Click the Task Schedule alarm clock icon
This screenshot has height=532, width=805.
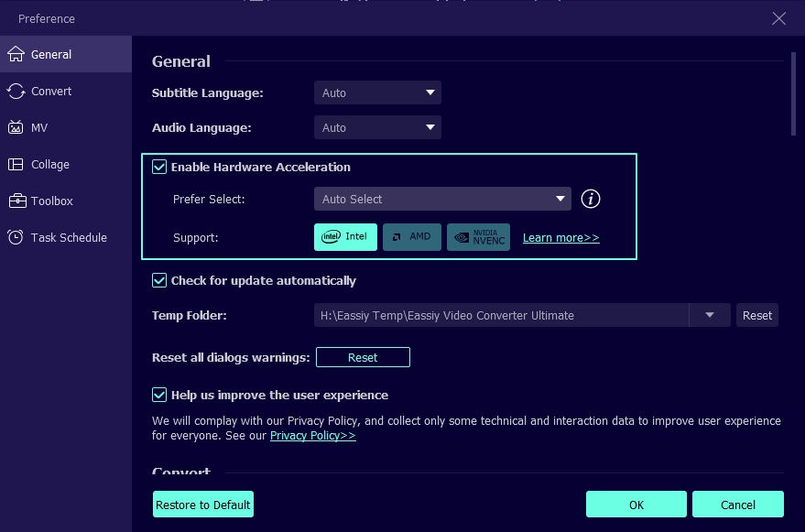16,237
